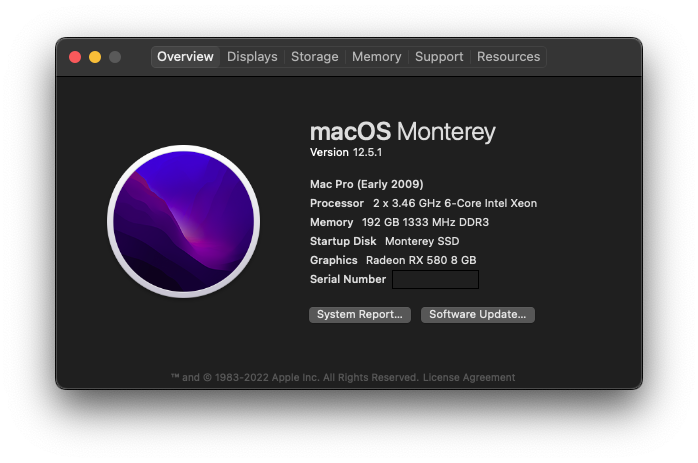Click the System Report... button

coord(360,315)
